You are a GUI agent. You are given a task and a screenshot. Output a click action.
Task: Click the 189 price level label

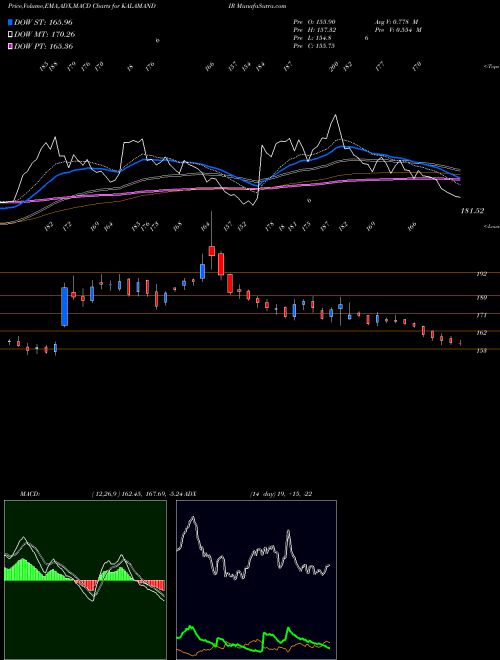tap(481, 298)
